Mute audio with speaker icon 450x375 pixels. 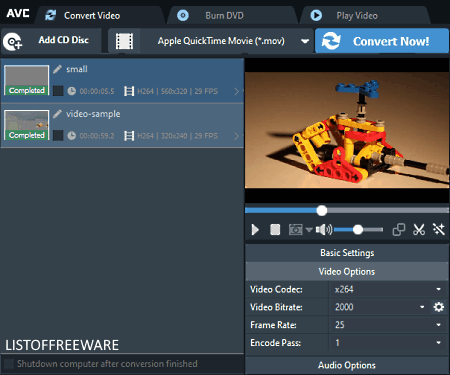[x=324, y=229]
